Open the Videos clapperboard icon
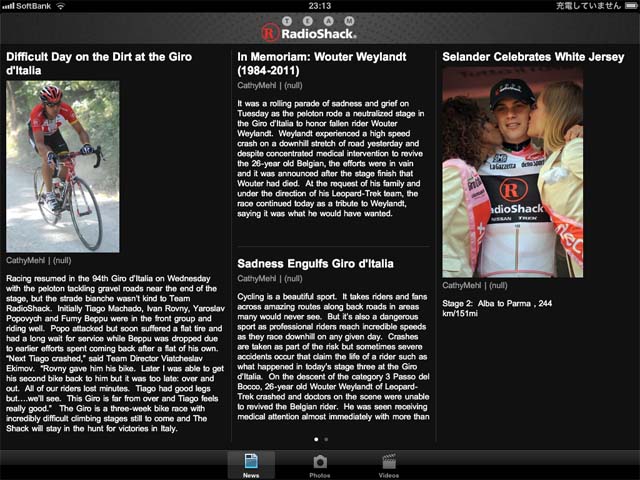This screenshot has height=480, width=640. click(x=389, y=461)
